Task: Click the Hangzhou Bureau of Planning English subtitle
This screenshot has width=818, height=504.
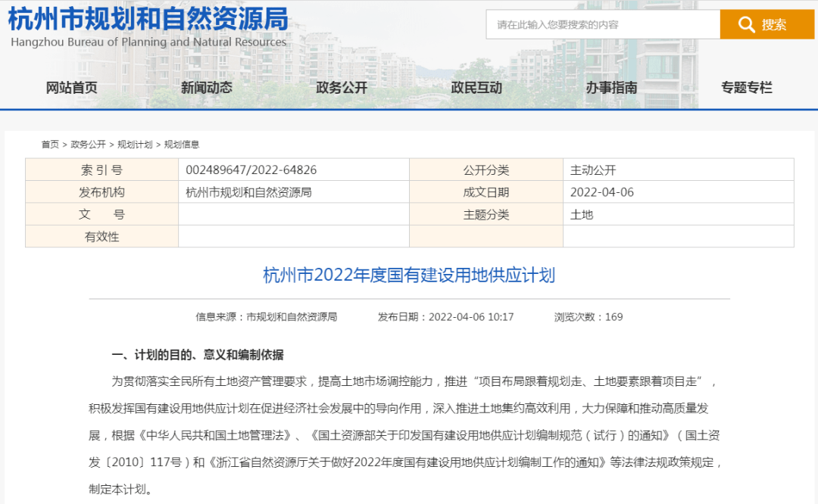Action: pos(148,42)
